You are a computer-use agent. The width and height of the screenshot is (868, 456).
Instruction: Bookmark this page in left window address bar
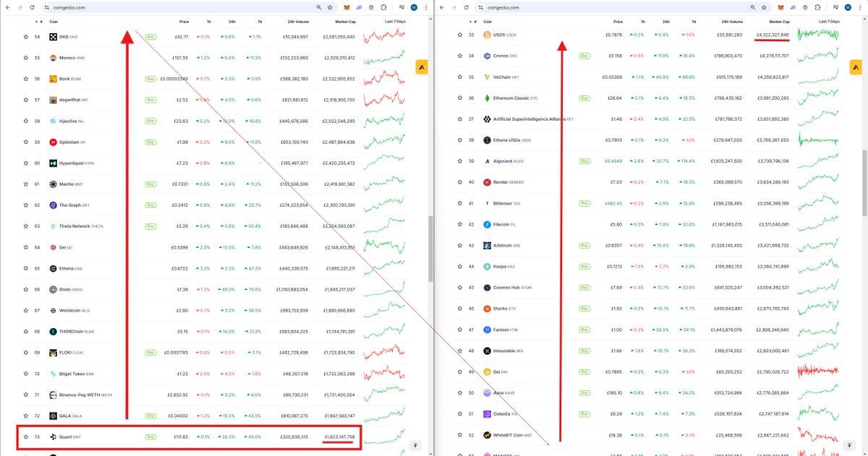(330, 7)
